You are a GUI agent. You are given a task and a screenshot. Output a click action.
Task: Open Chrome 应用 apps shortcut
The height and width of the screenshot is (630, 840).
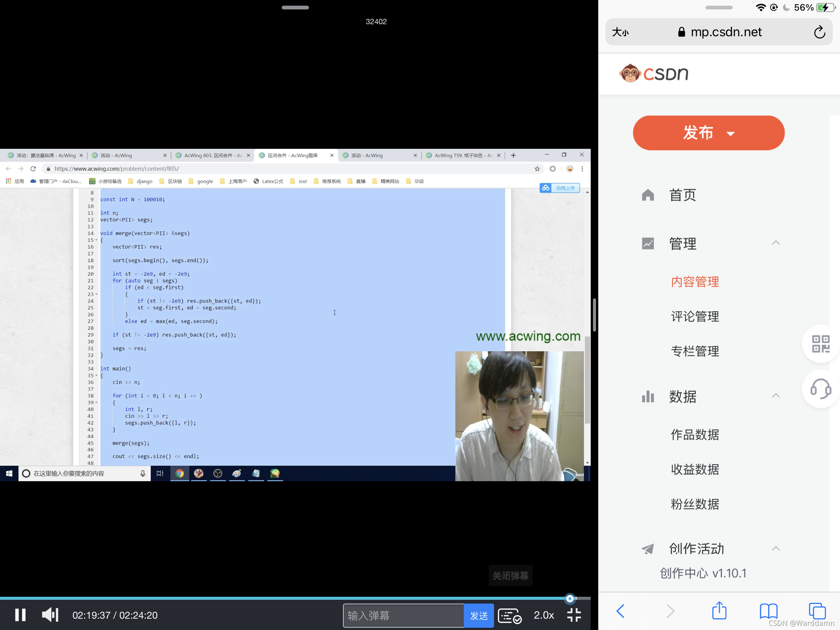(15, 181)
